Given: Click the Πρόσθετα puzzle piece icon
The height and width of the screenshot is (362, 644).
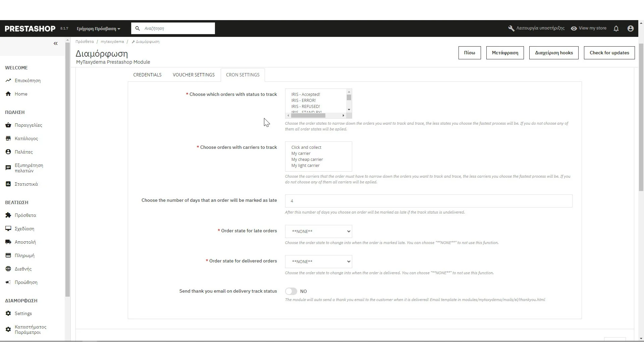Looking at the screenshot, I should 8,215.
